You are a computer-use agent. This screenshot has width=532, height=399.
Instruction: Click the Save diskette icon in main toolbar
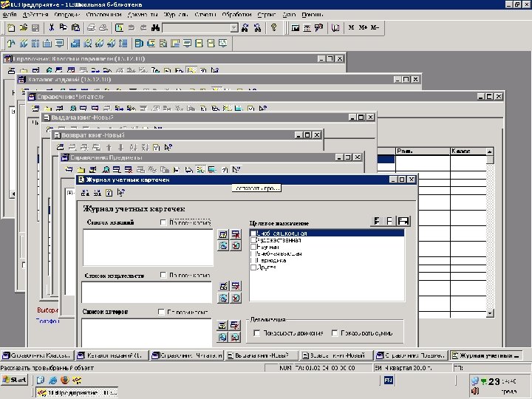coord(35,28)
